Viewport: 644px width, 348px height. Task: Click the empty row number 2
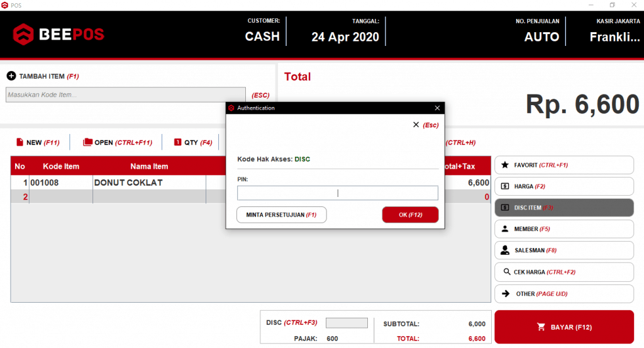pos(25,197)
